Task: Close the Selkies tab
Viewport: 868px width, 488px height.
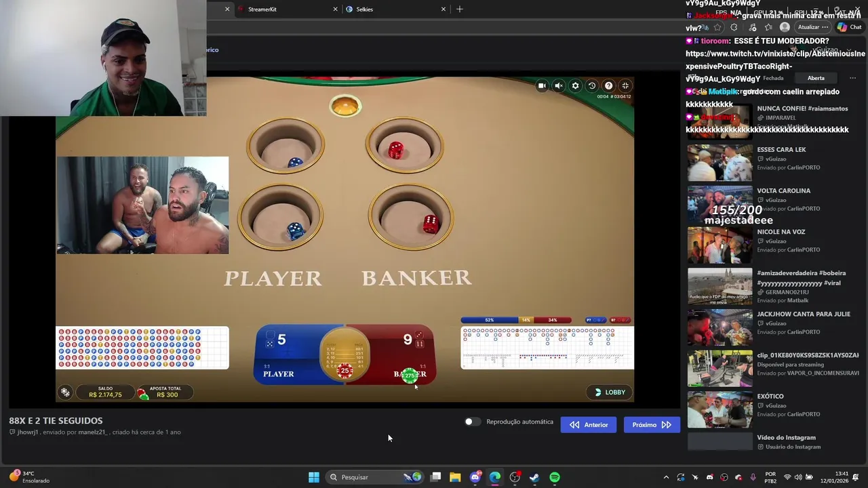Action: pos(443,9)
